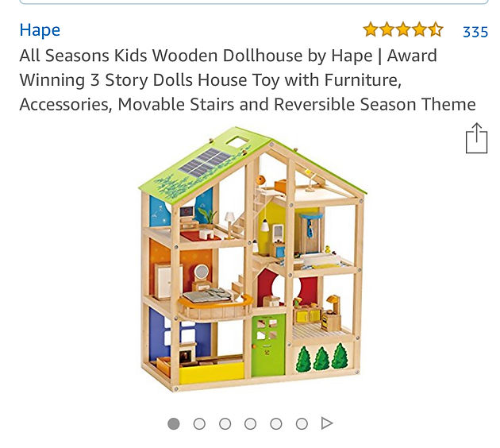Click the half-filled fifth rating star
Screen dimensions: 500x448
coord(436,29)
